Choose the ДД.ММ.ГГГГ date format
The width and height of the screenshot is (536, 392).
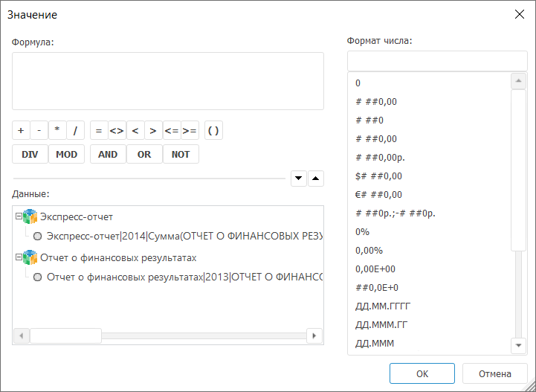click(x=383, y=306)
